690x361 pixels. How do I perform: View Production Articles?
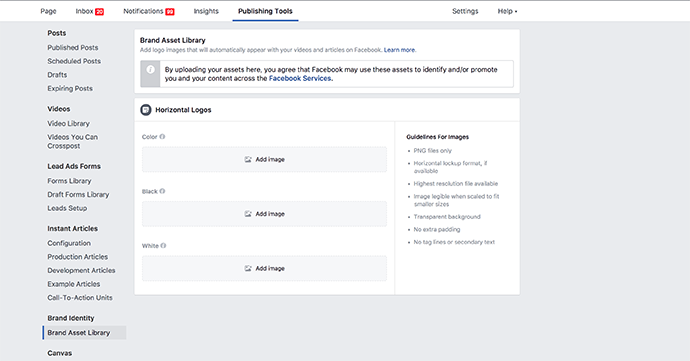pyautogui.click(x=77, y=257)
